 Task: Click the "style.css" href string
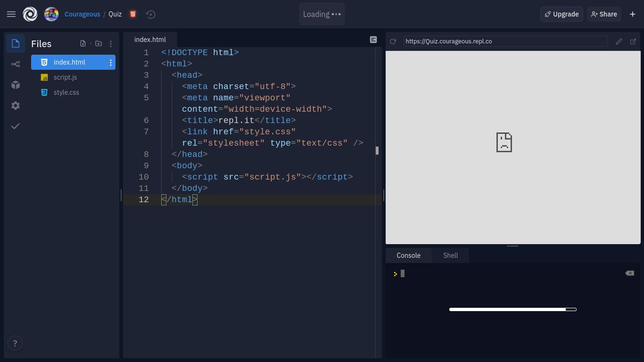267,132
